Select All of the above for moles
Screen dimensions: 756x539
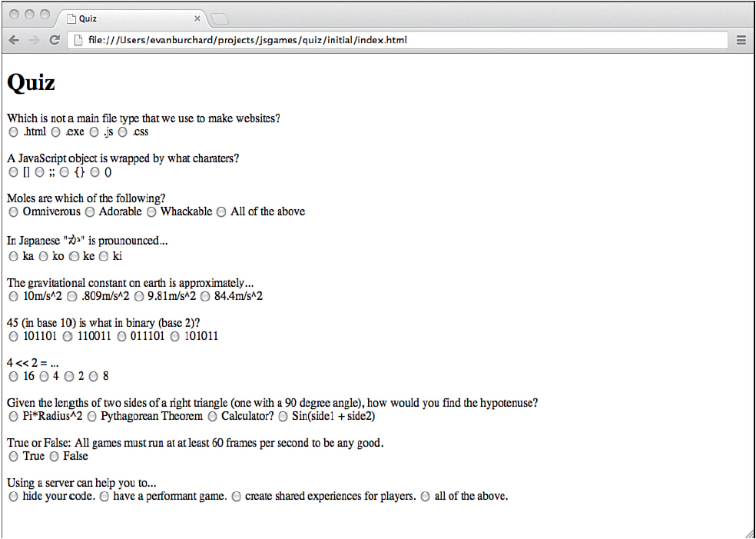221,212
